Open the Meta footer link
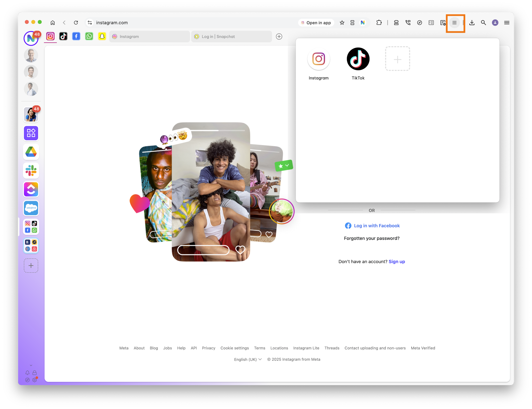The width and height of the screenshot is (532, 409). tap(124, 348)
